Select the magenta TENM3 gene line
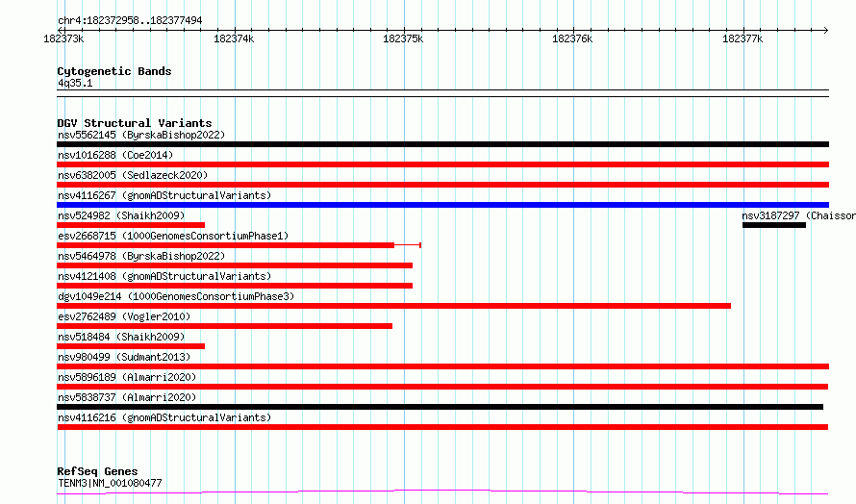 pos(442,492)
